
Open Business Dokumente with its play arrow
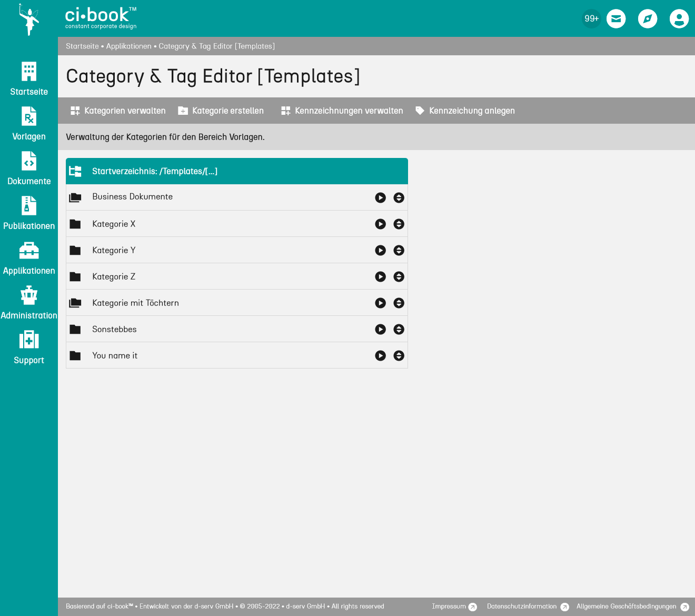pos(380,197)
